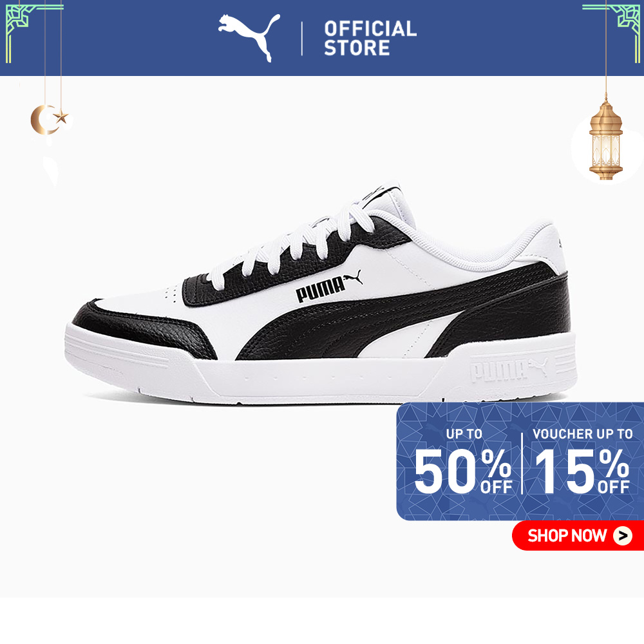Click the small golden star ornament

[61, 117]
